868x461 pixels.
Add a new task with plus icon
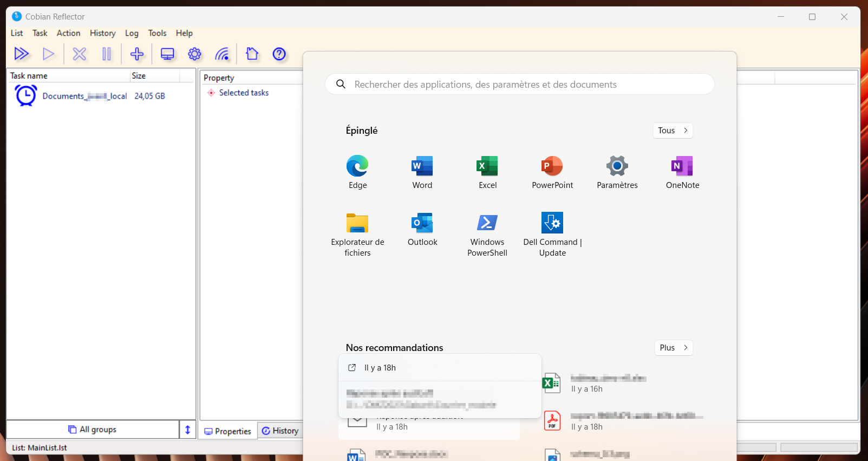(x=137, y=54)
